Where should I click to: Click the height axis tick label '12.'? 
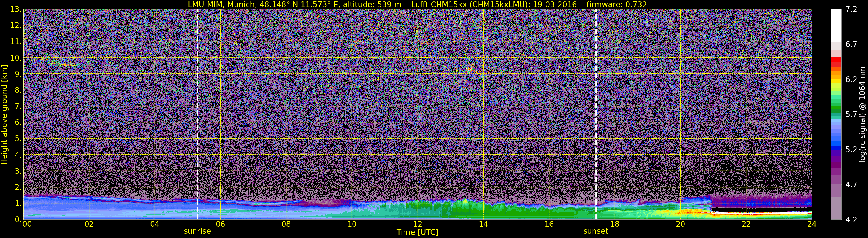pyautogui.click(x=16, y=26)
